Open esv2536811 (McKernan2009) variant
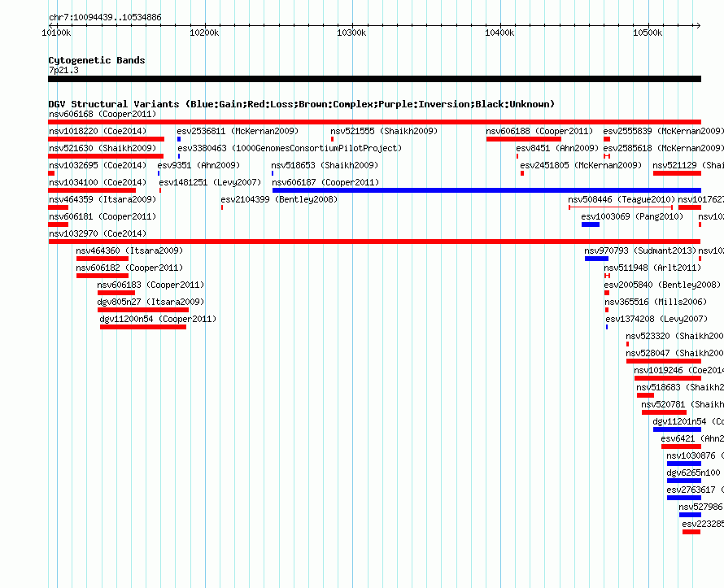The height and width of the screenshot is (588, 724). pyautogui.click(x=238, y=131)
